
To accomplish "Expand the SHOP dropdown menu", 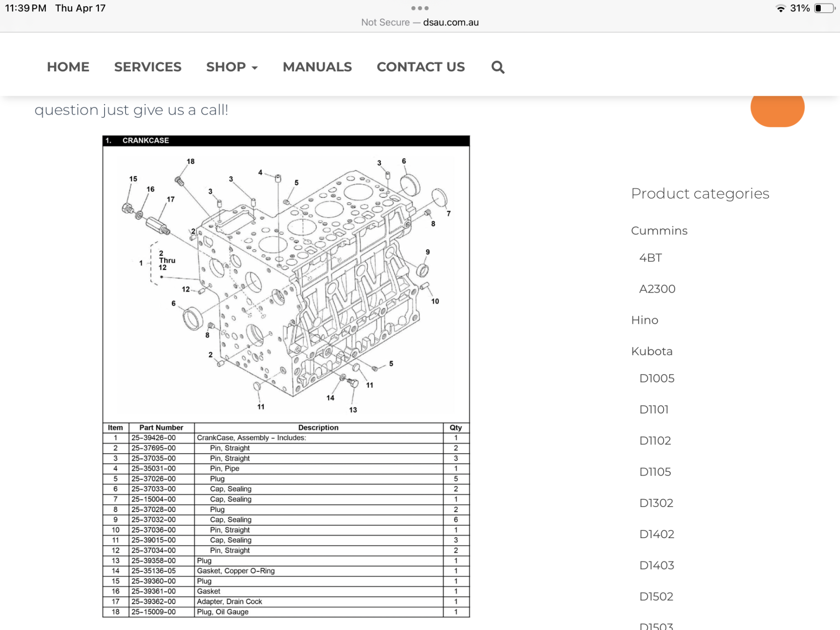I will click(x=232, y=67).
